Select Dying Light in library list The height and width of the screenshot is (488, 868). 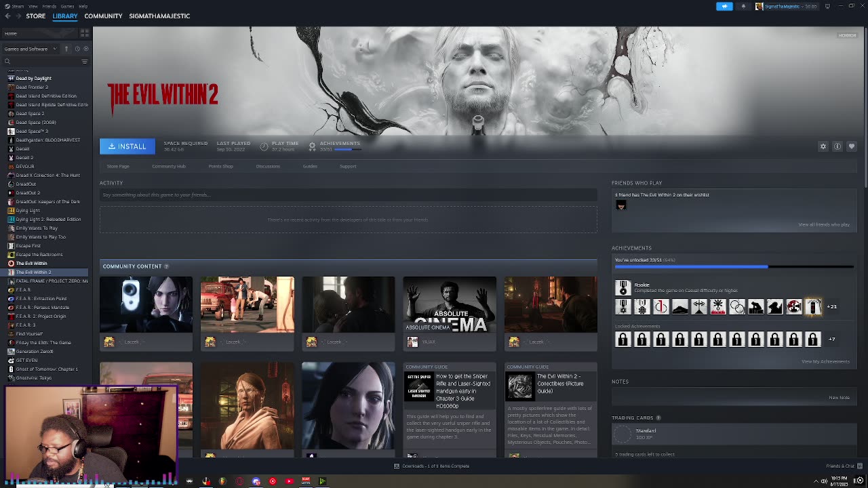click(x=28, y=210)
